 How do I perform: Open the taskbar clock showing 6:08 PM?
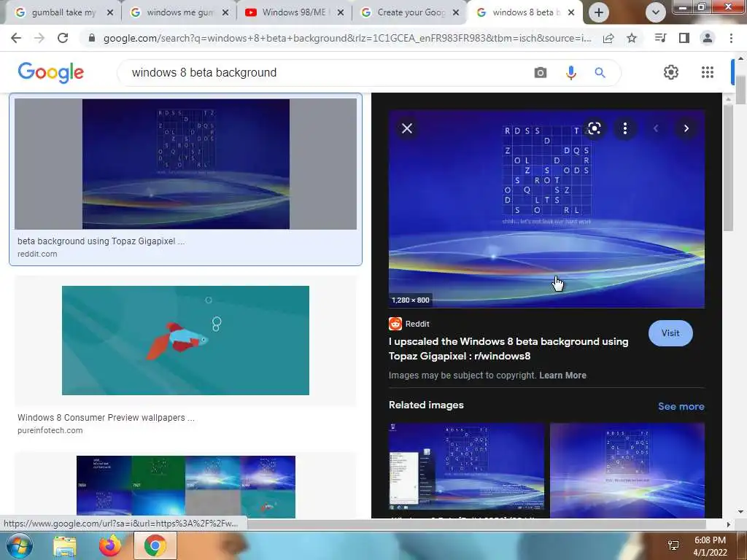click(710, 546)
